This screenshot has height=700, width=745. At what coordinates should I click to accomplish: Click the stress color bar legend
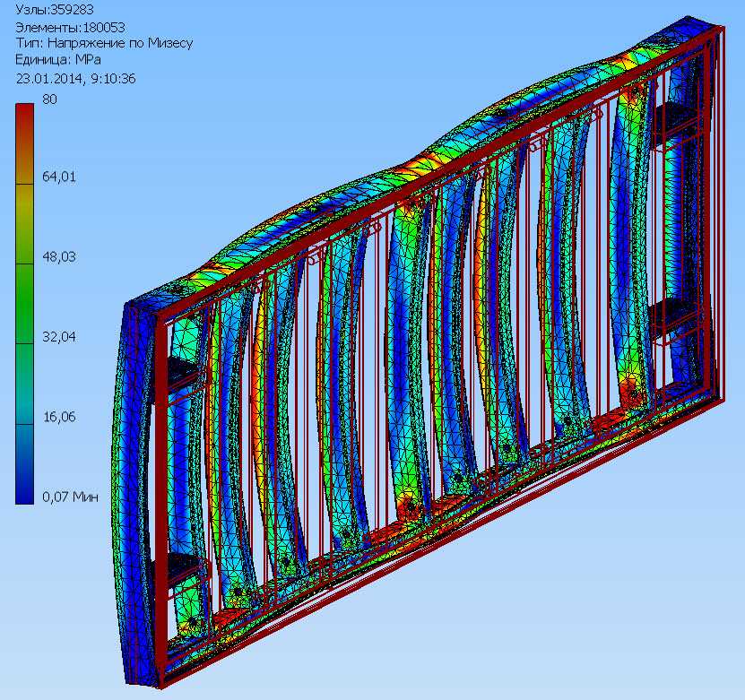25,304
